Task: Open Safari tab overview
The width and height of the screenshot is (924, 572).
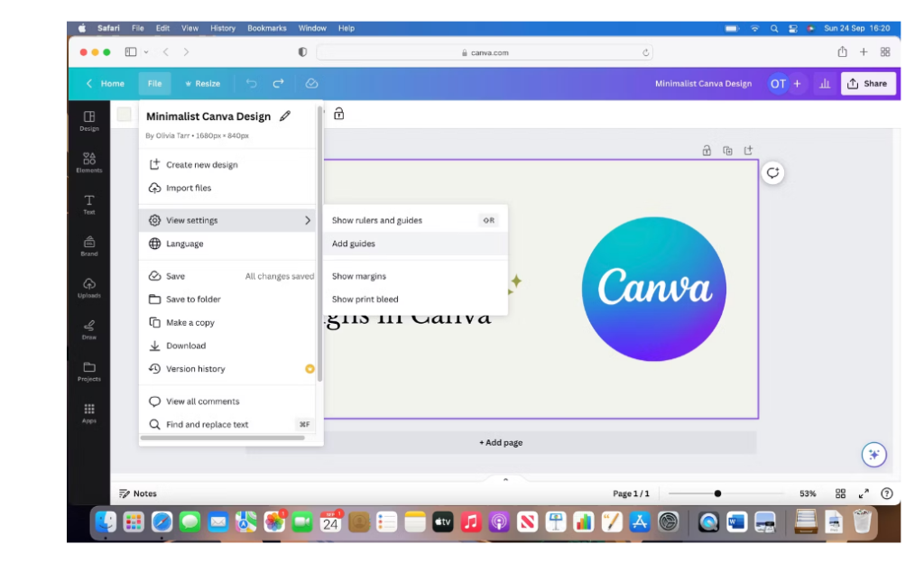Action: coord(885,51)
